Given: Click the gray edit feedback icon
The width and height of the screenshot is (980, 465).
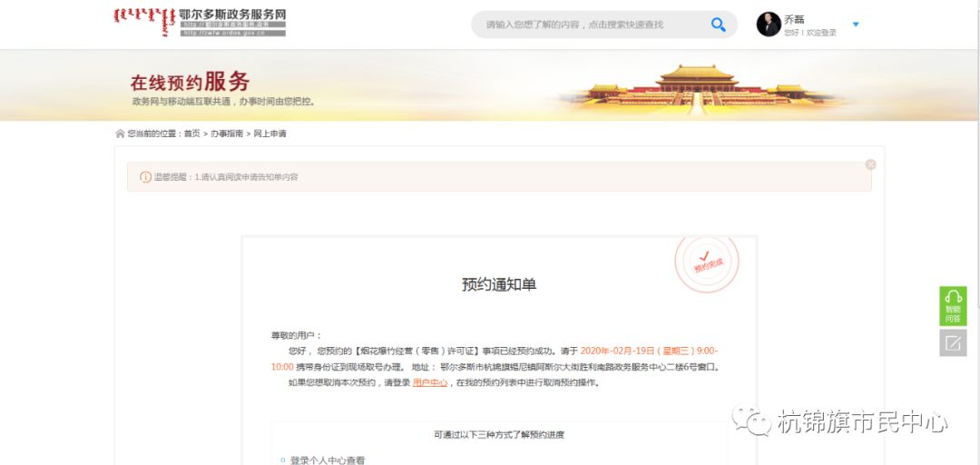Looking at the screenshot, I should pyautogui.click(x=953, y=342).
